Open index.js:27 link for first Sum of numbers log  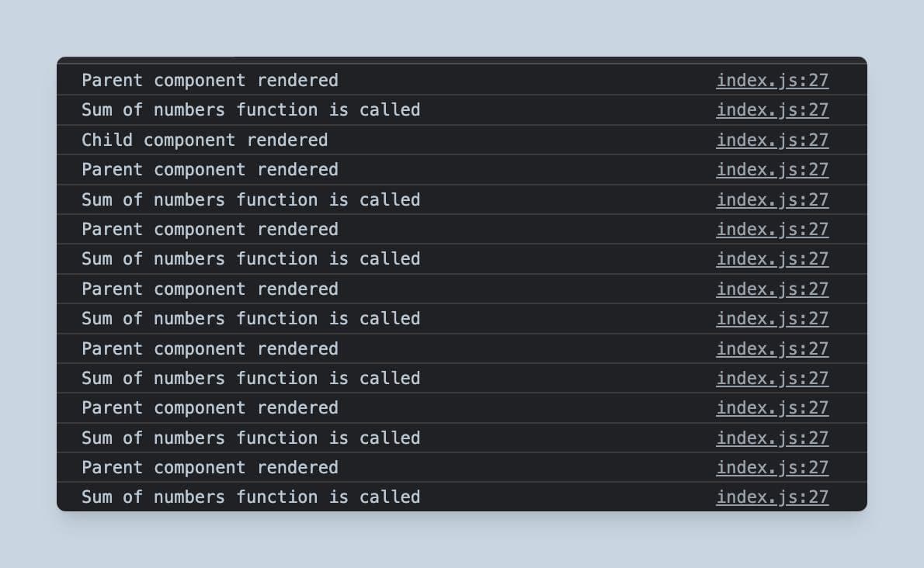pyautogui.click(x=772, y=110)
